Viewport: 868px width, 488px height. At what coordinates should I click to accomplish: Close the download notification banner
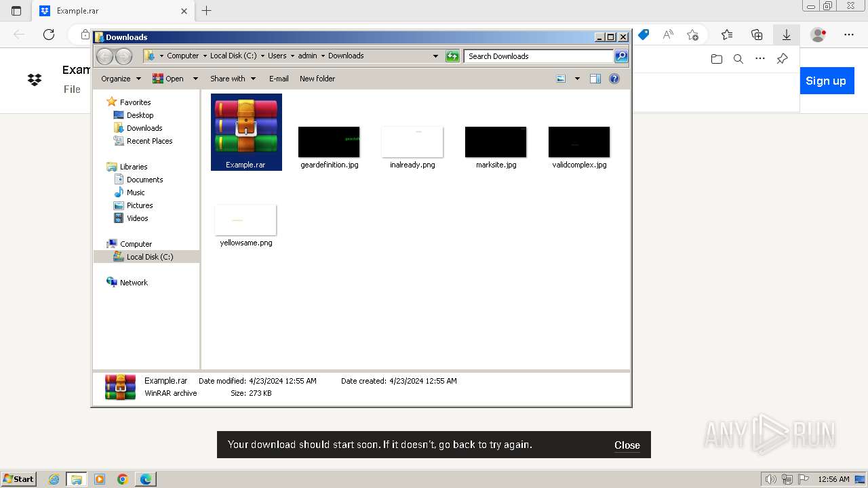point(627,445)
